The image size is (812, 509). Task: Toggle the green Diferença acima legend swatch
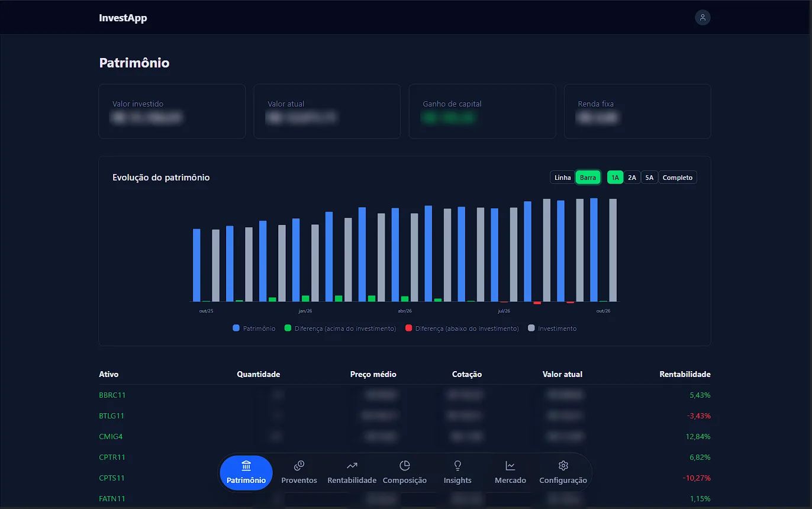[288, 328]
